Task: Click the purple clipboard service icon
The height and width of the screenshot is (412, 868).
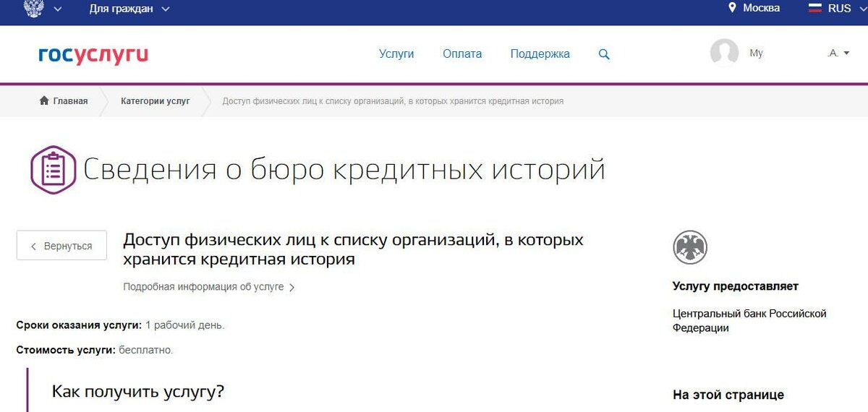Action: tap(53, 170)
